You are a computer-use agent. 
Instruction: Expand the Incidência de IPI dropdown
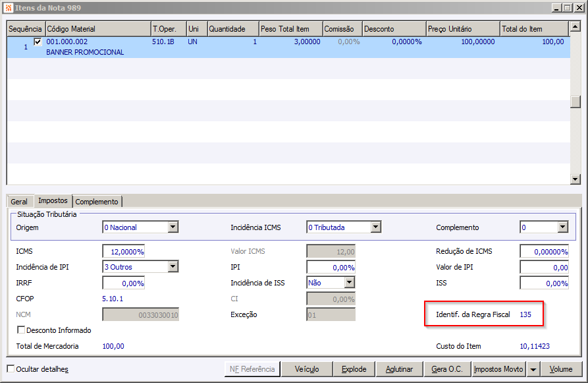[x=173, y=267]
